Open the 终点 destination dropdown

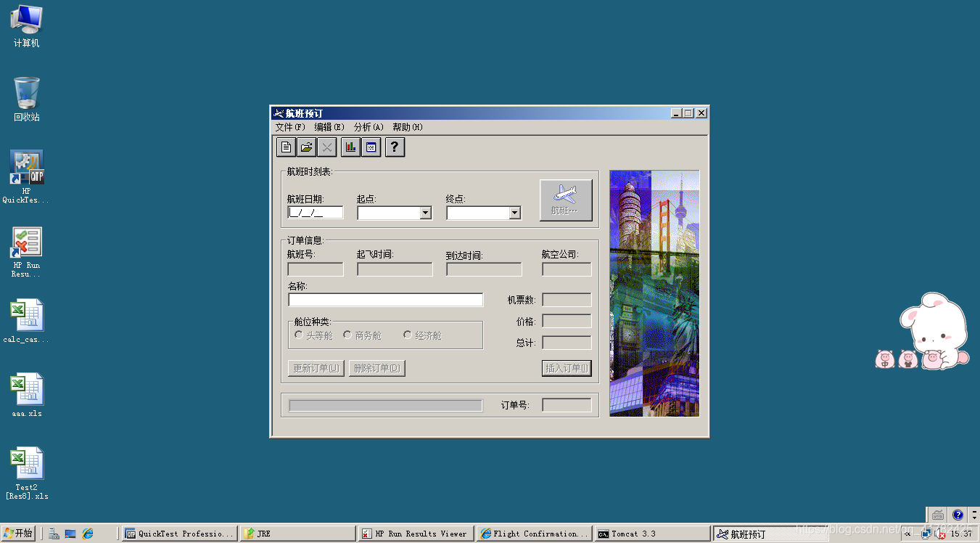[514, 213]
